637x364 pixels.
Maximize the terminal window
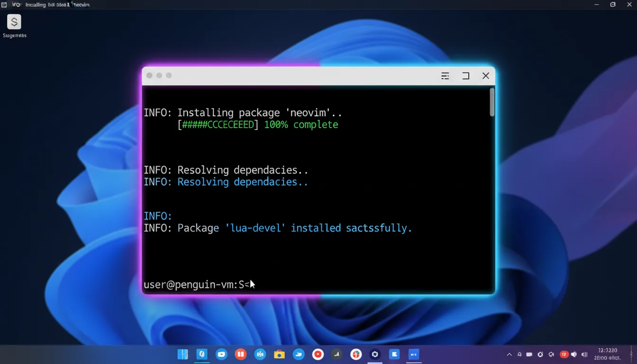(465, 76)
